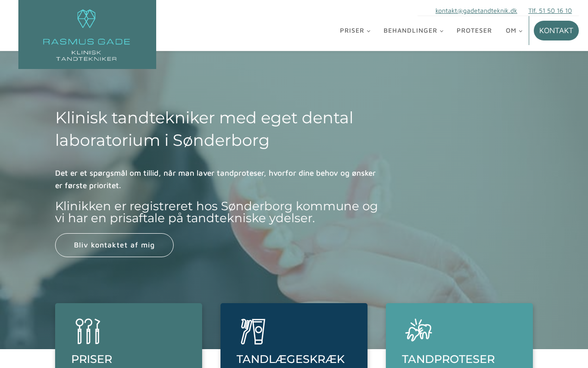Expand the Priser dropdown chevron
The height and width of the screenshot is (368, 588).
368,31
